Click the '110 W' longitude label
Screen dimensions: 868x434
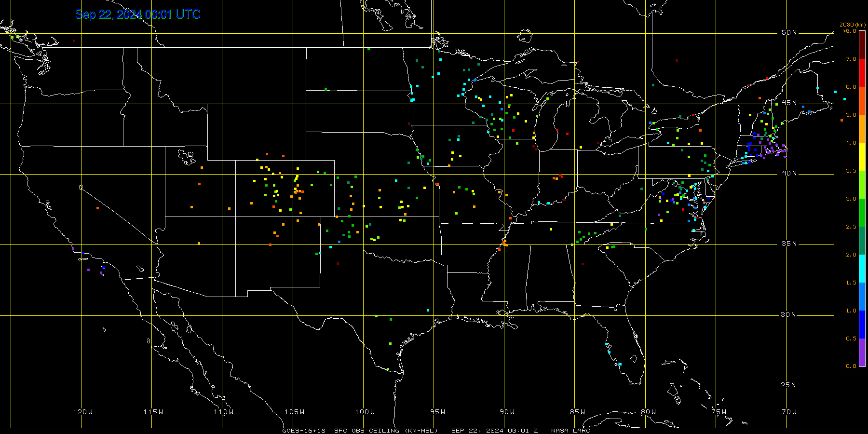pos(224,412)
